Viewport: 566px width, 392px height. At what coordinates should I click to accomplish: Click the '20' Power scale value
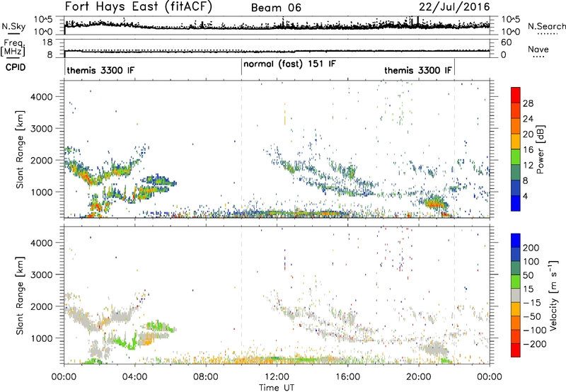pos(528,134)
